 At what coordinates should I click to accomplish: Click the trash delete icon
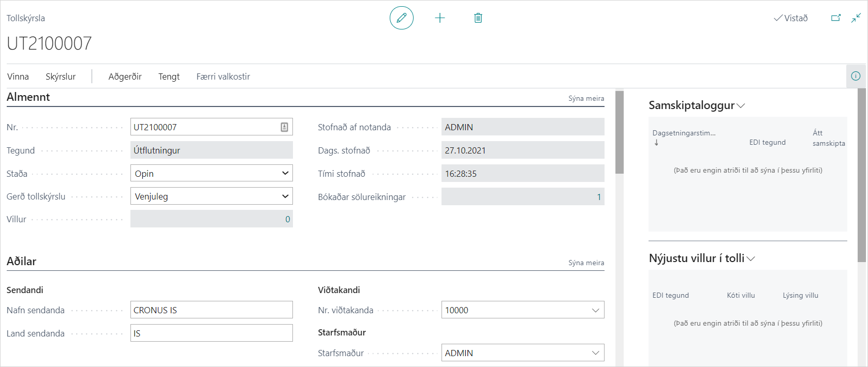tap(478, 18)
